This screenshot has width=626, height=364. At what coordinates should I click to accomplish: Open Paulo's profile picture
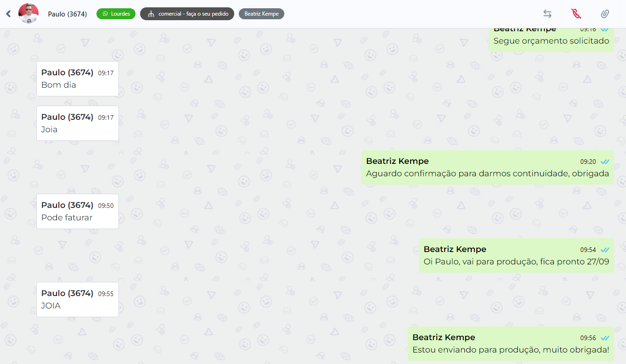(x=28, y=14)
